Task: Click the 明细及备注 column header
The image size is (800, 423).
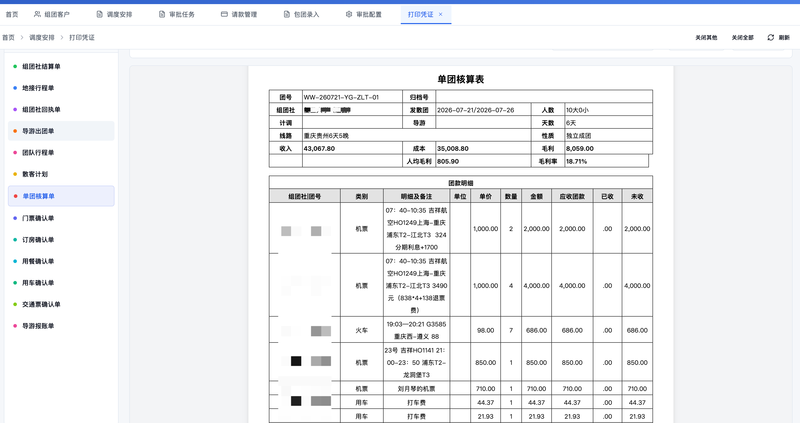Action: click(416, 196)
